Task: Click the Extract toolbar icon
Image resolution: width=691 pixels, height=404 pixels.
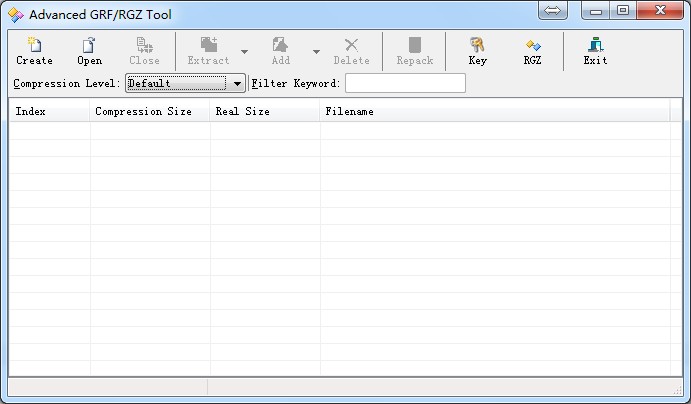Action: 208,51
